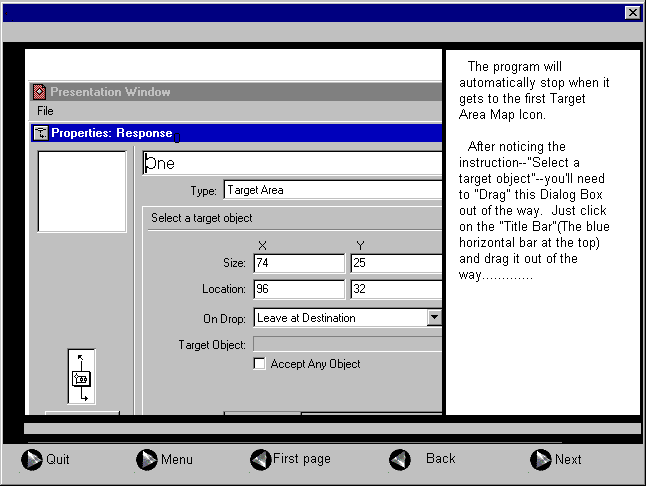
Task: Click the First page label
Action: tap(302, 459)
